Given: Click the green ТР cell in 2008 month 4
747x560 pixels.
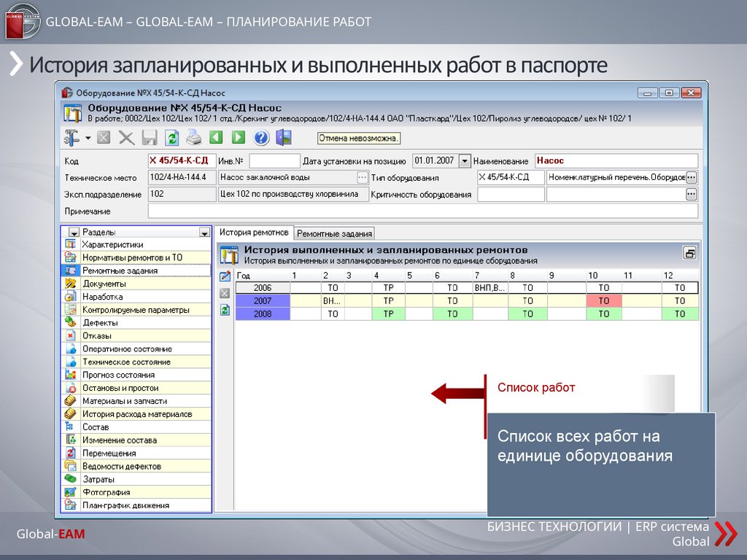Looking at the screenshot, I should (388, 314).
